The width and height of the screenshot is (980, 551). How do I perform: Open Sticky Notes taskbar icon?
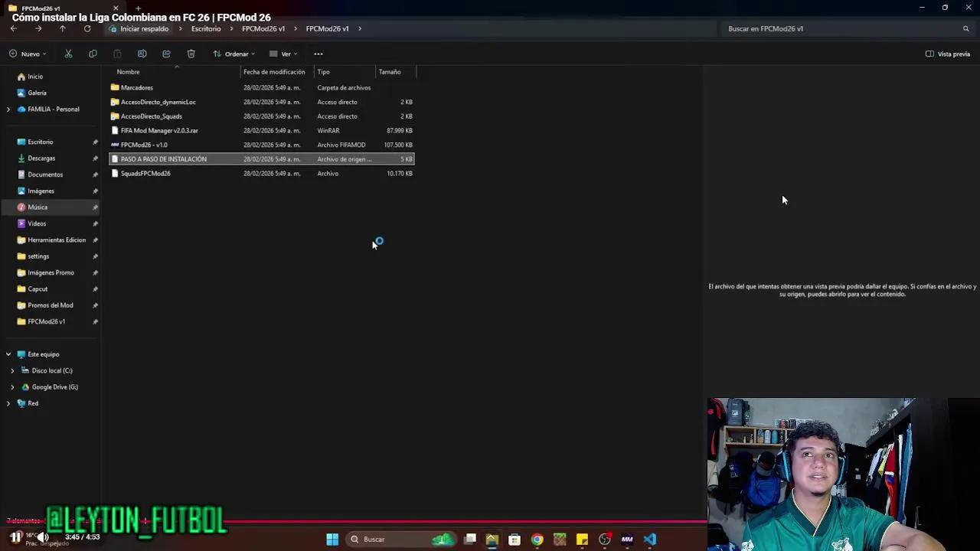pyautogui.click(x=582, y=540)
